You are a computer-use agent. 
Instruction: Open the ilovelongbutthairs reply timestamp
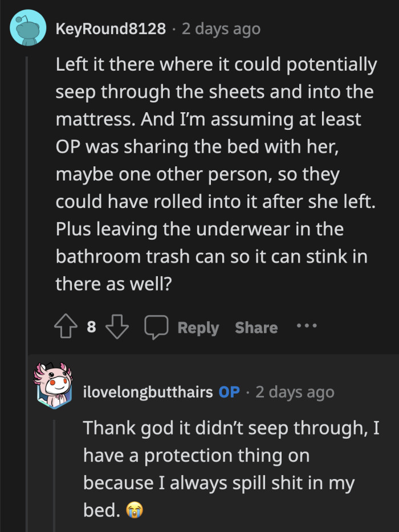pyautogui.click(x=295, y=392)
